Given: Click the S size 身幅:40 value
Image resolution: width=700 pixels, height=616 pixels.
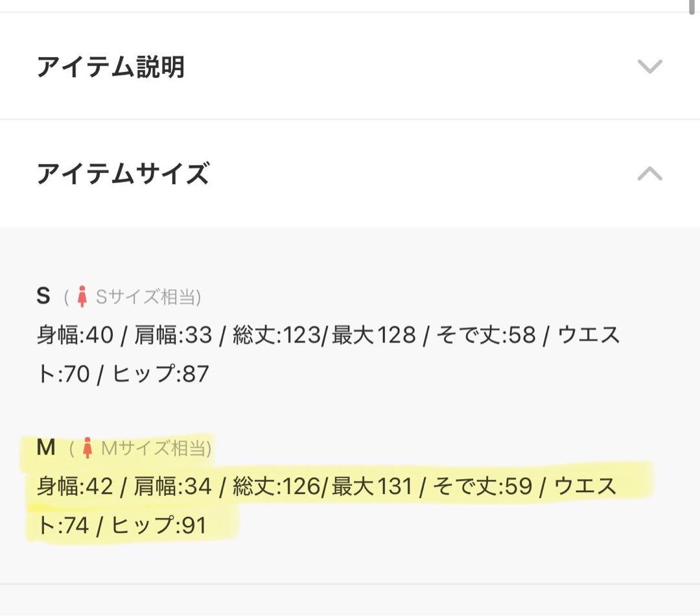Looking at the screenshot, I should pos(75,335).
